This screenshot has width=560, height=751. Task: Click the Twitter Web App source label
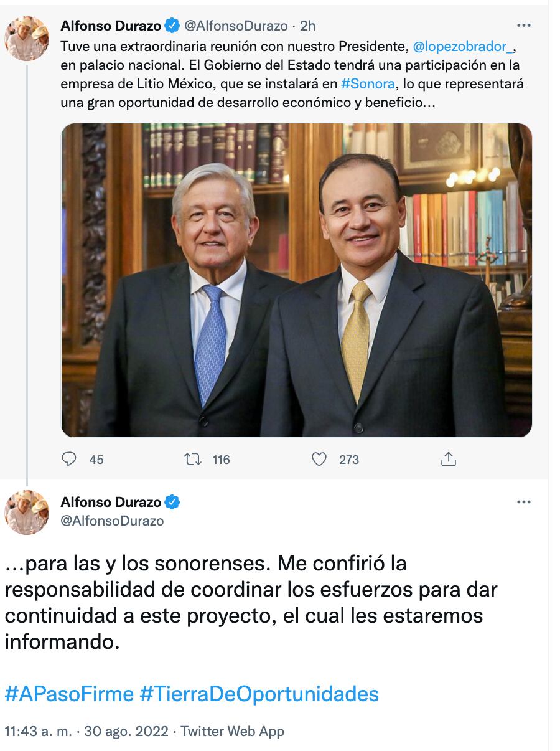(232, 731)
